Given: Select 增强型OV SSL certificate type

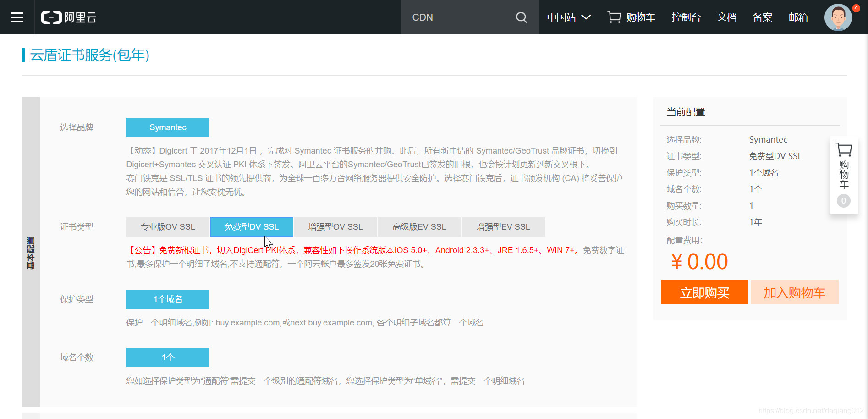Looking at the screenshot, I should pyautogui.click(x=335, y=227).
